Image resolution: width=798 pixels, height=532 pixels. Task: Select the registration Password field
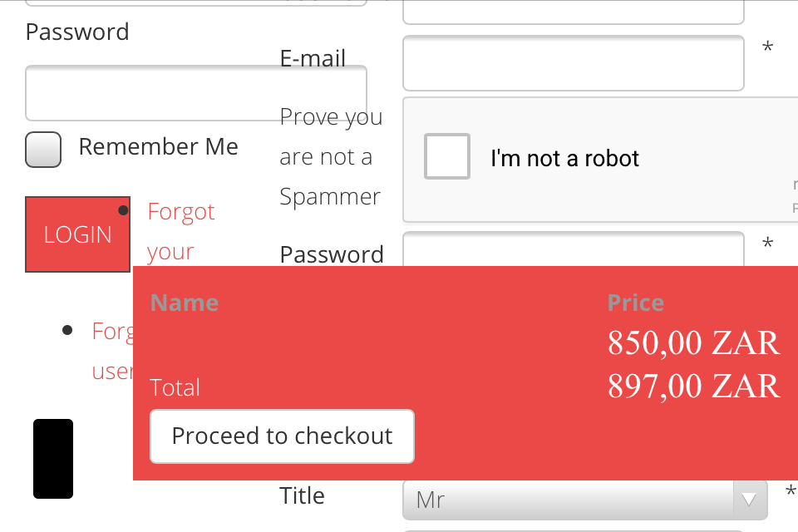pos(573,248)
